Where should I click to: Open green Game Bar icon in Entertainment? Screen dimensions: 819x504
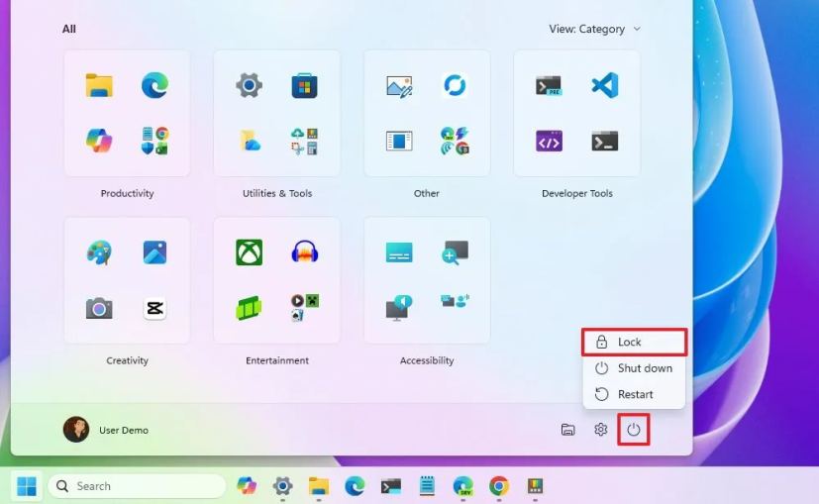250,308
